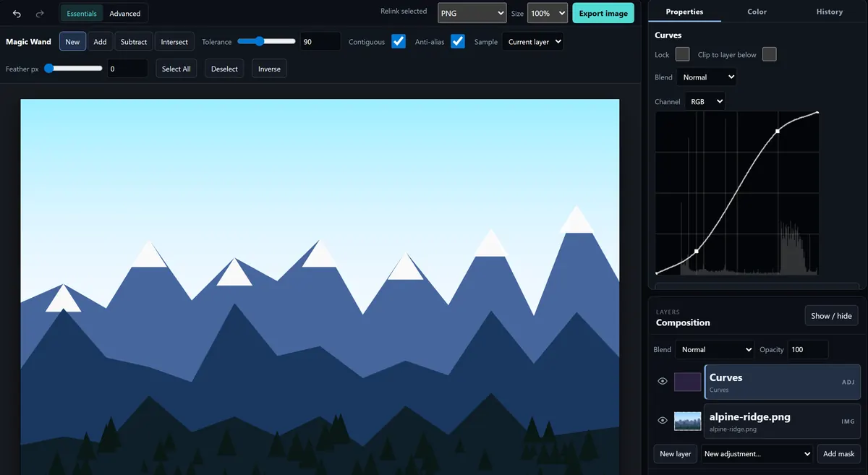Viewport: 868px width, 475px height.
Task: Click the New layer button
Action: 676,453
